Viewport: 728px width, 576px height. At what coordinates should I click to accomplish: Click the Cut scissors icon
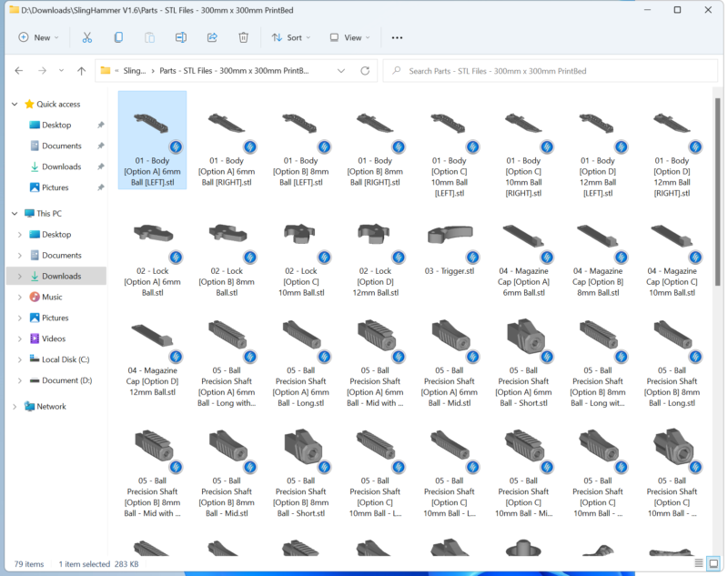point(86,37)
